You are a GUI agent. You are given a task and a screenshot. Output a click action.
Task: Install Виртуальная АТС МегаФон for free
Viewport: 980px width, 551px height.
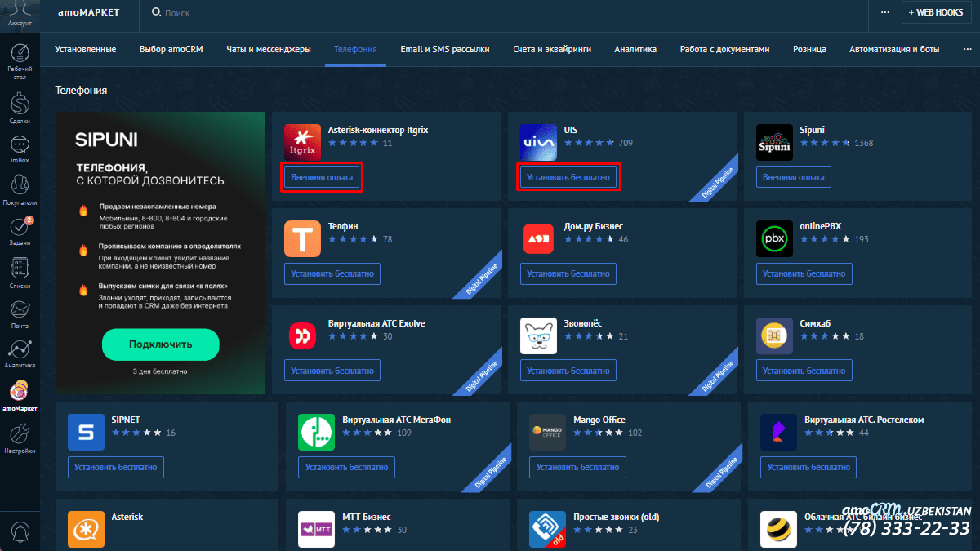346,467
